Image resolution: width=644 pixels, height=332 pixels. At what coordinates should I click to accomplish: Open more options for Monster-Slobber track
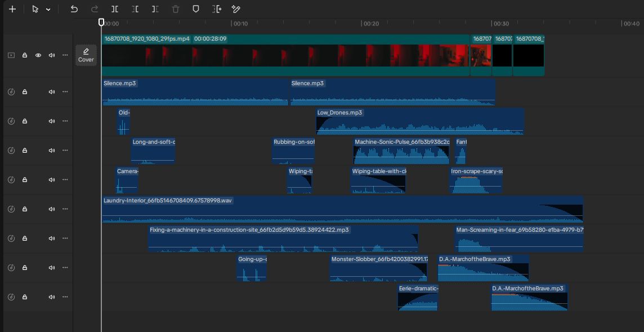click(65, 267)
